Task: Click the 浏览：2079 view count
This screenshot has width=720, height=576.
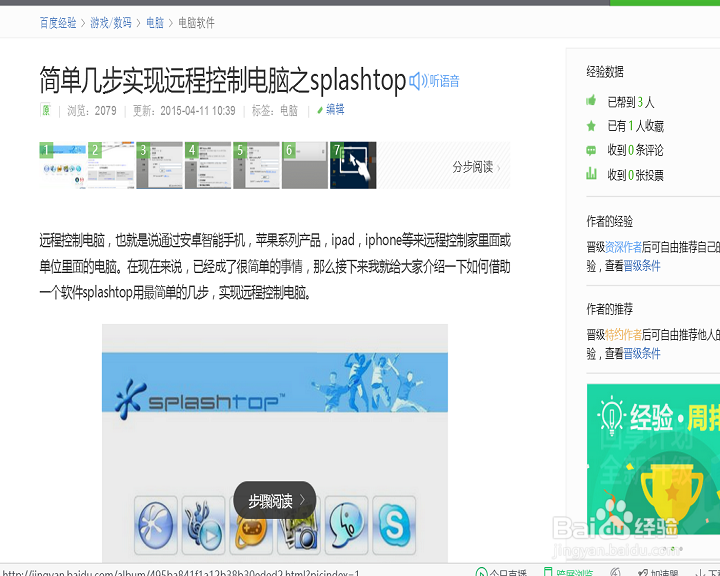Action: [x=92, y=111]
